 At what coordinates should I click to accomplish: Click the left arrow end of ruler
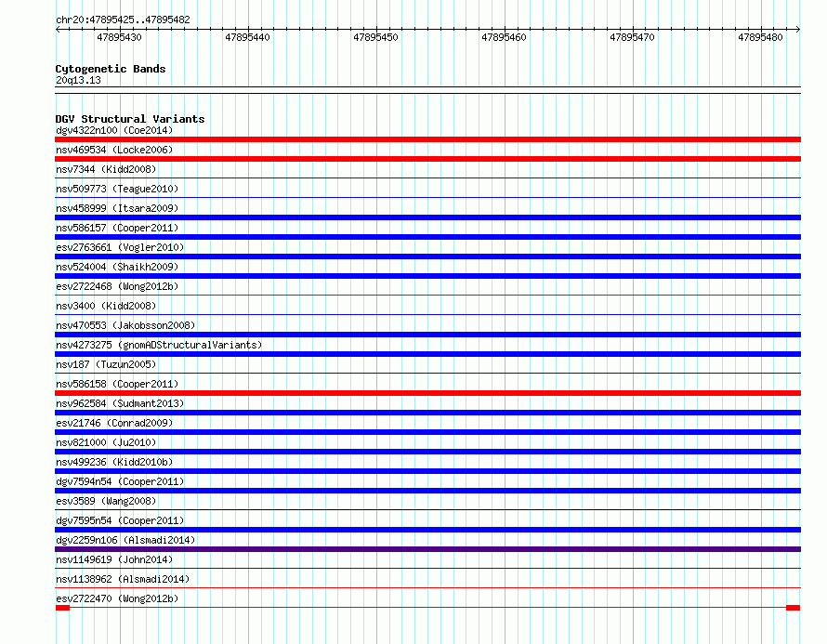(58, 29)
